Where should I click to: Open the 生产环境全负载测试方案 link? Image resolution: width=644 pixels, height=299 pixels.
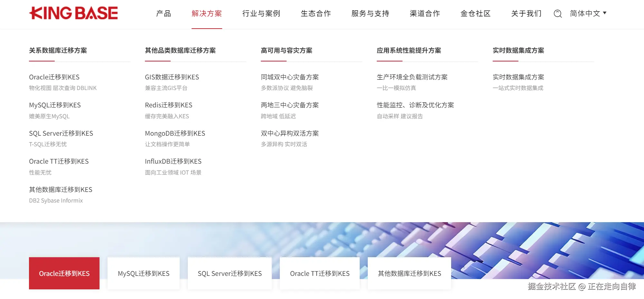click(x=412, y=77)
